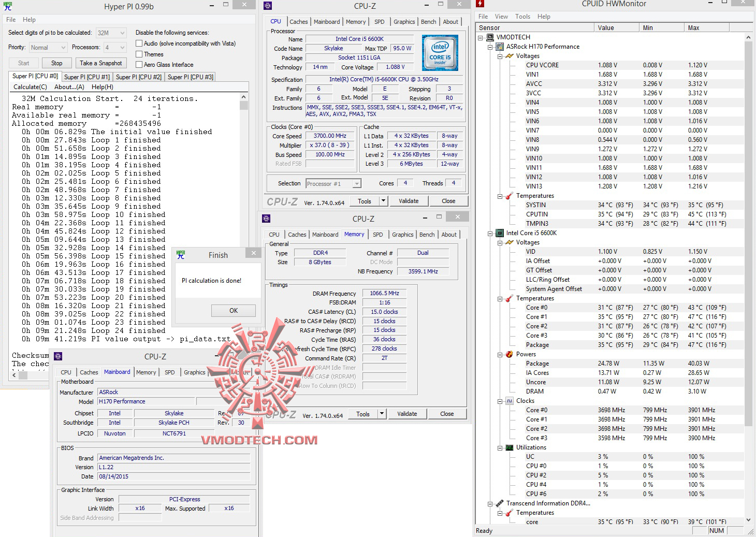The height and width of the screenshot is (537, 756).
Task: Click the title icon of CPU-Z Processor window
Action: tap(268, 6)
